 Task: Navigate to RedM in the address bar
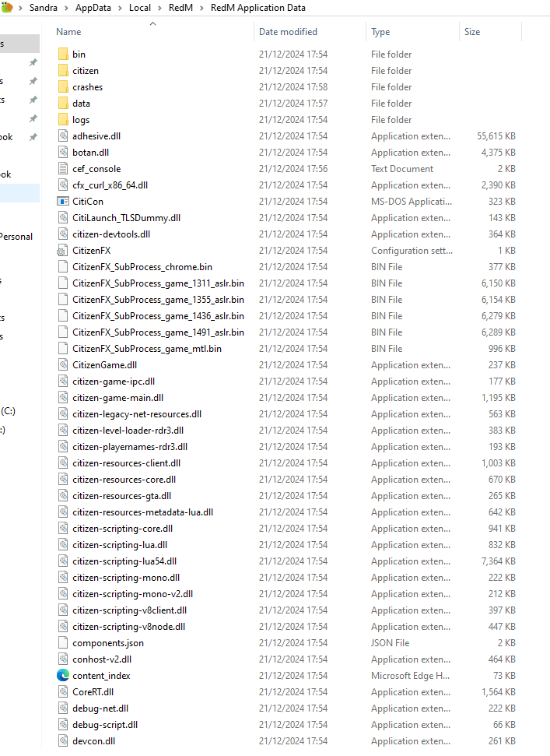(x=180, y=8)
